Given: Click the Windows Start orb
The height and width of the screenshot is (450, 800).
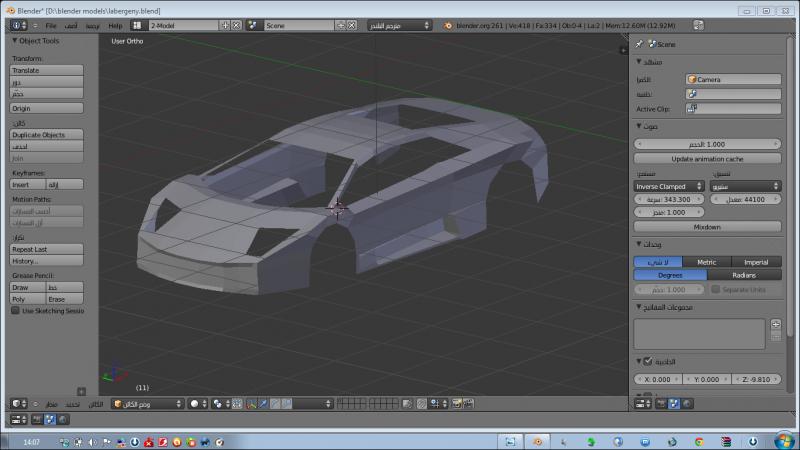Looking at the screenshot, I should click(784, 441).
